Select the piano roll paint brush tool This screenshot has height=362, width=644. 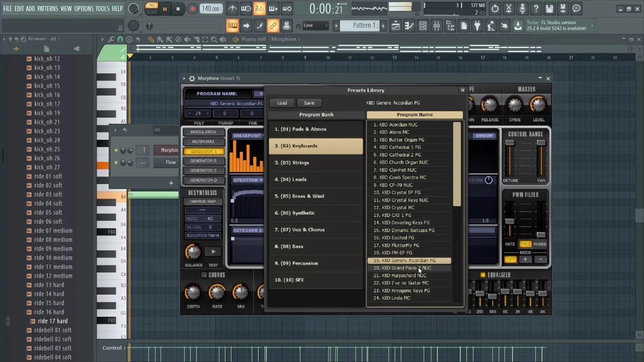click(160, 39)
